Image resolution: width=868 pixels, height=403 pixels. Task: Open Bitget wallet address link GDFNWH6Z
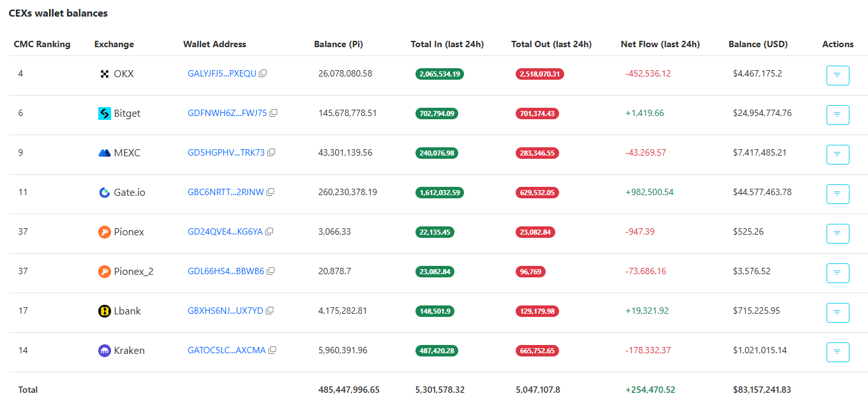tap(227, 113)
